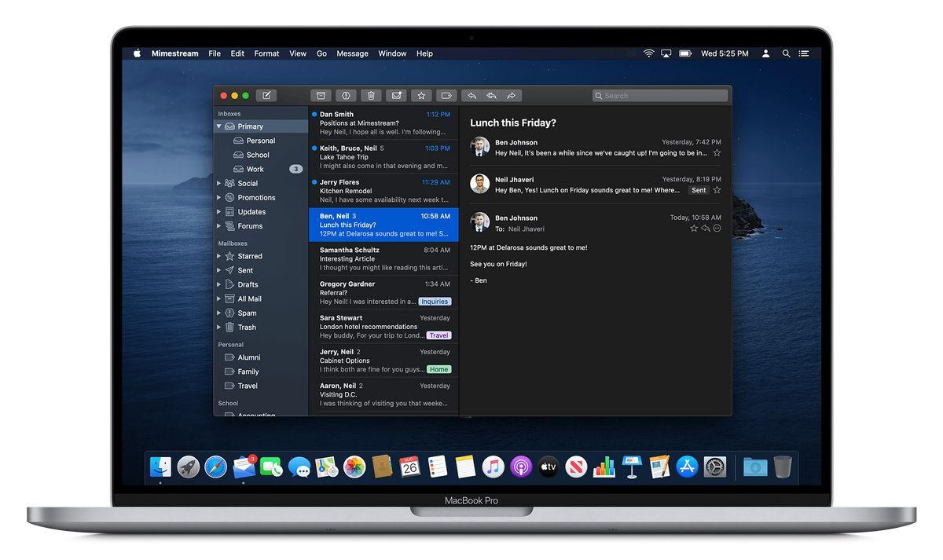Open Ben Johnson's avatar on the Yesterday 7:42 PM message

coord(480,147)
